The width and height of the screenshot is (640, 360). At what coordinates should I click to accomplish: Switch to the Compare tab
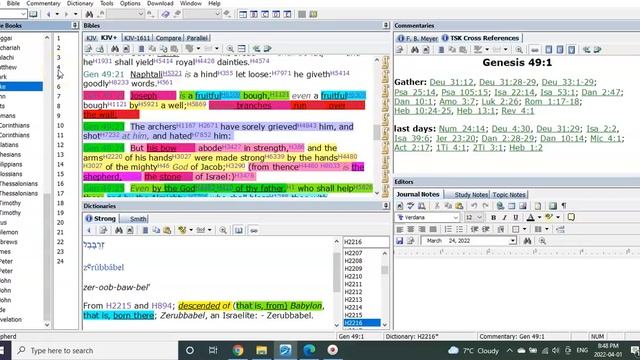pos(168,38)
